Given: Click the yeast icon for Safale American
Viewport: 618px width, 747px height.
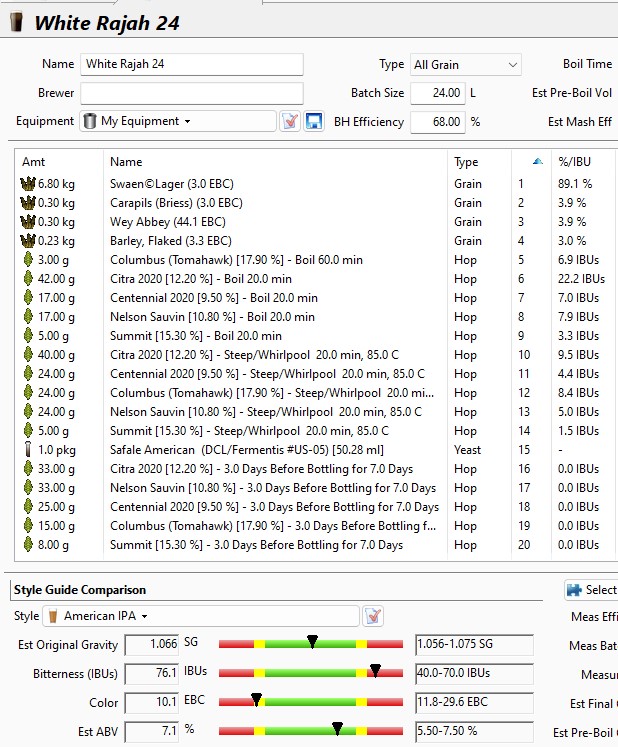Looking at the screenshot, I should pyautogui.click(x=27, y=450).
